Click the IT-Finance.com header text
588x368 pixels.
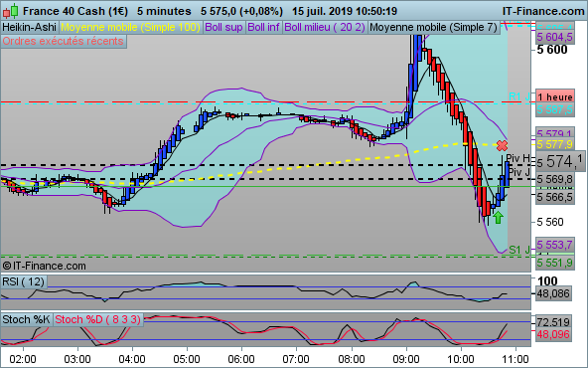543,11
